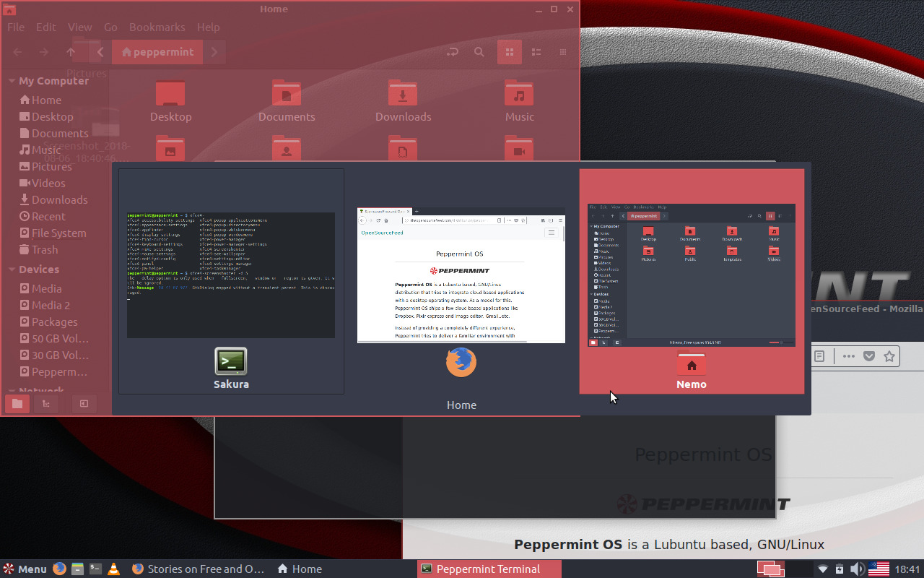Collapse the My Computer sidebar section
The width and height of the screenshot is (924, 578).
[12, 80]
